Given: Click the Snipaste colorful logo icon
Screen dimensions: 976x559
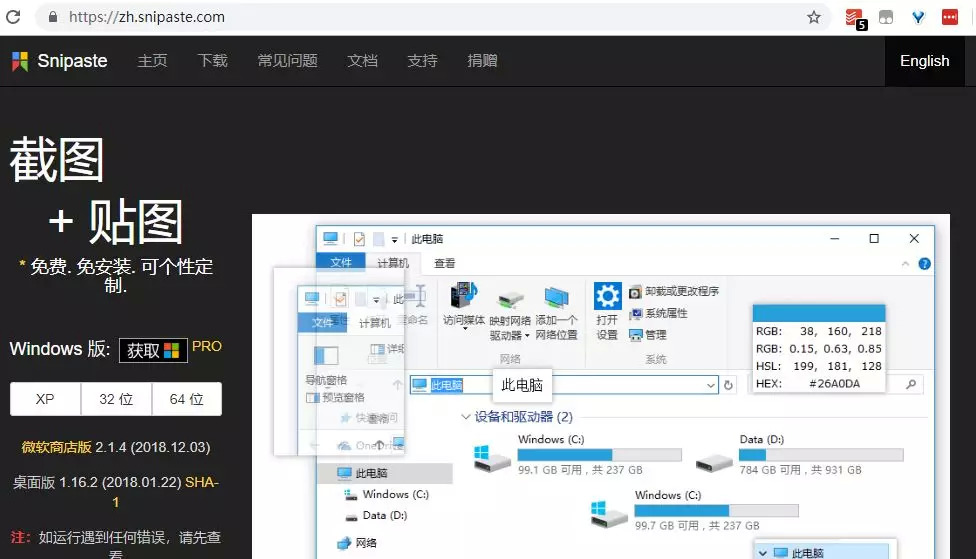Looking at the screenshot, I should coord(20,61).
